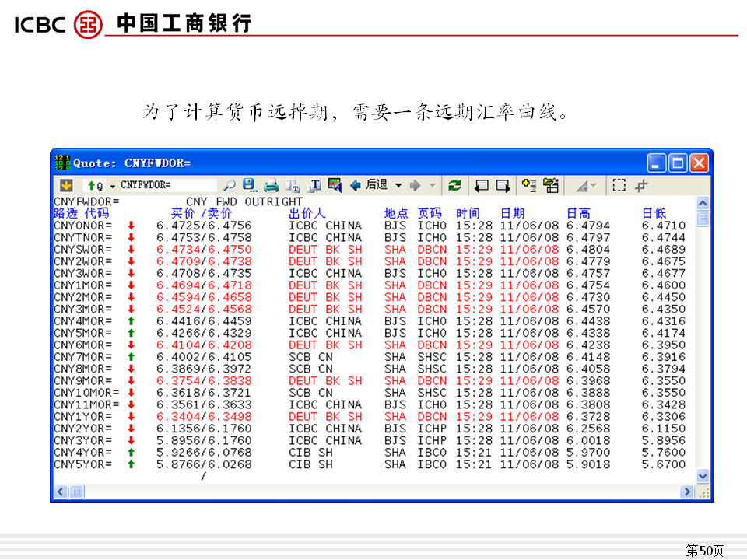Click horizontal scrollbar right arrow
Image resolution: width=747 pixels, height=560 pixels.
coord(686,492)
